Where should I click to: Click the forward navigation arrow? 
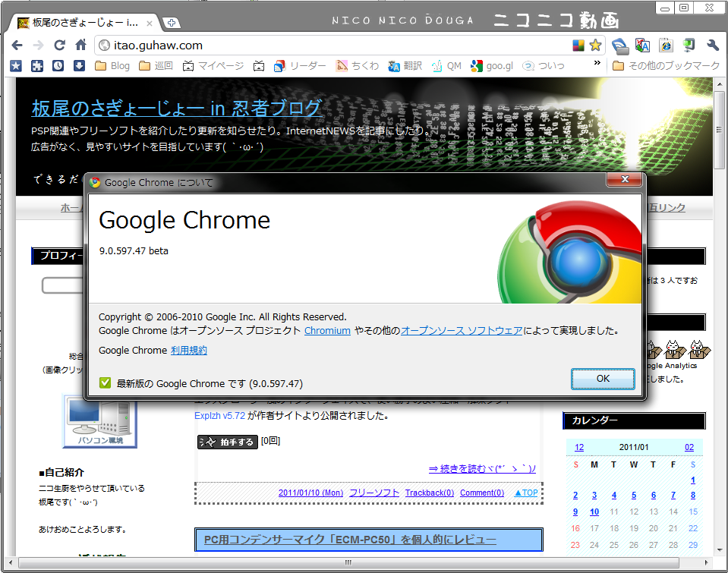click(38, 45)
